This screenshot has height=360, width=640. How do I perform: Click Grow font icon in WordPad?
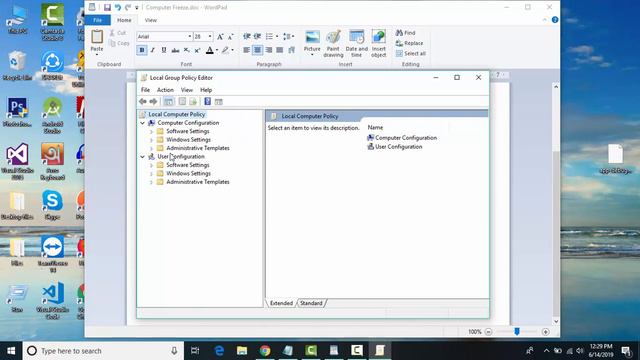coord(220,37)
